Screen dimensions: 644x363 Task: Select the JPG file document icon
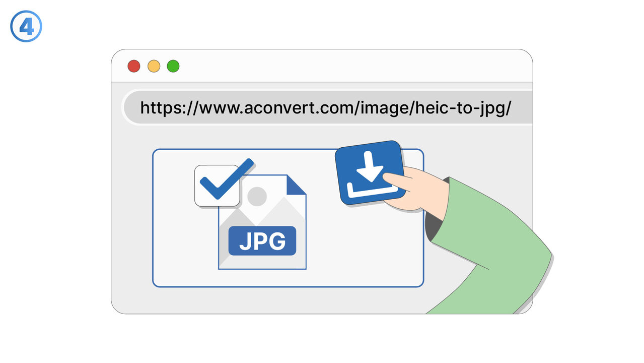tap(262, 222)
